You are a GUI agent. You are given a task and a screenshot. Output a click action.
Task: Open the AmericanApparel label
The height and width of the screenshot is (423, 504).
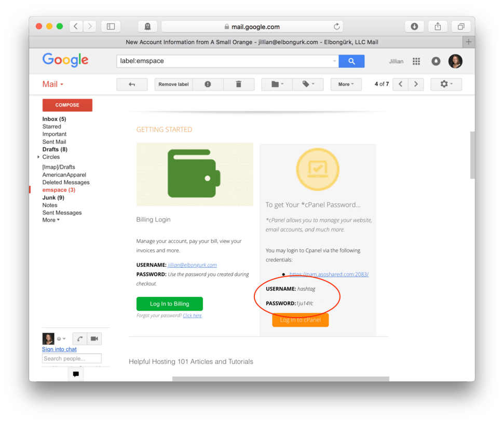[64, 175]
